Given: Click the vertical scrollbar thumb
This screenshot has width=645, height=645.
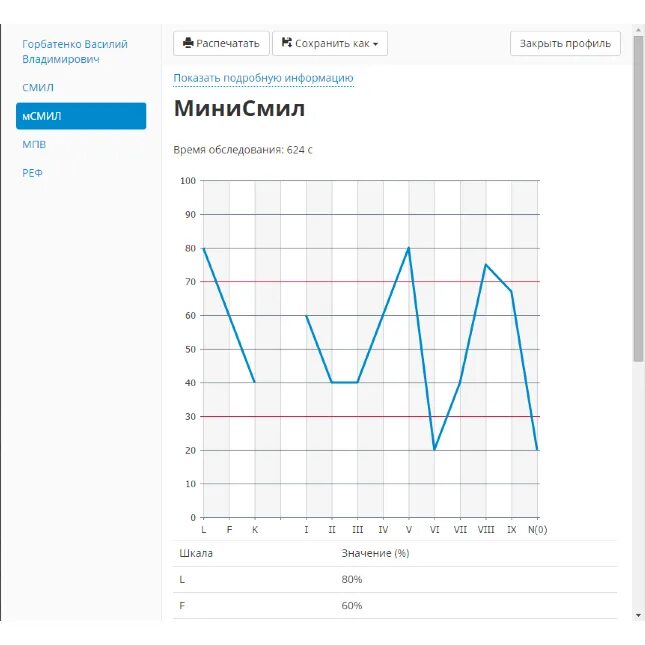Looking at the screenshot, I should (638, 199).
